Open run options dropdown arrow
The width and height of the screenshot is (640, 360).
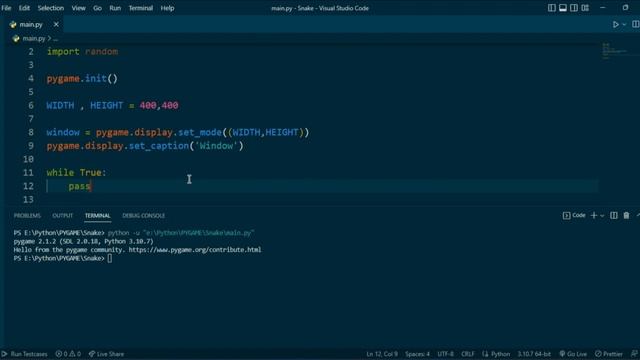[x=624, y=24]
